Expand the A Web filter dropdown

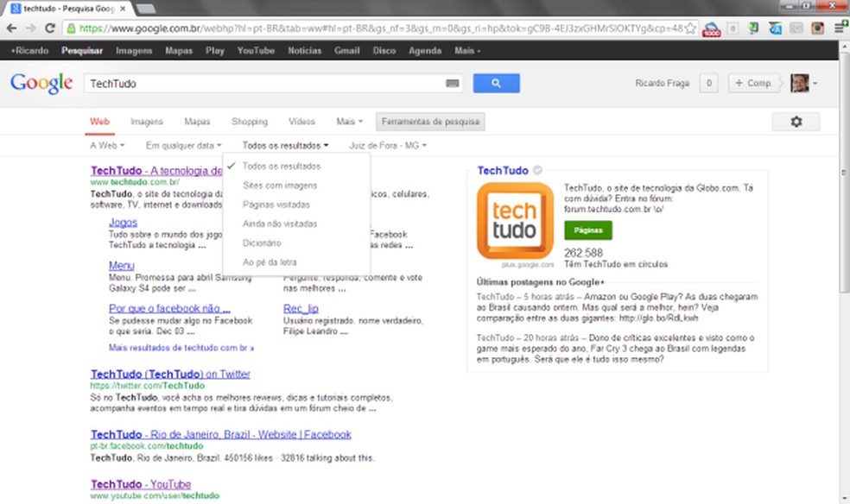(x=107, y=145)
